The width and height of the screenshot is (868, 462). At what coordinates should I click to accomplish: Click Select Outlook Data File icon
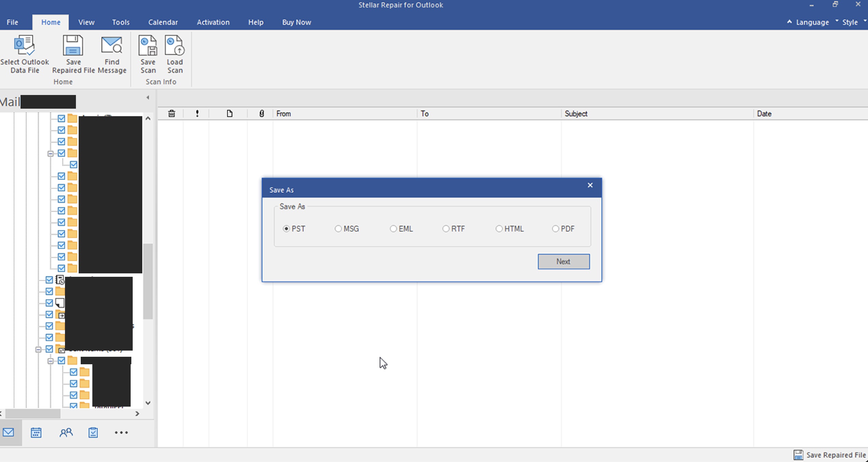(x=24, y=45)
